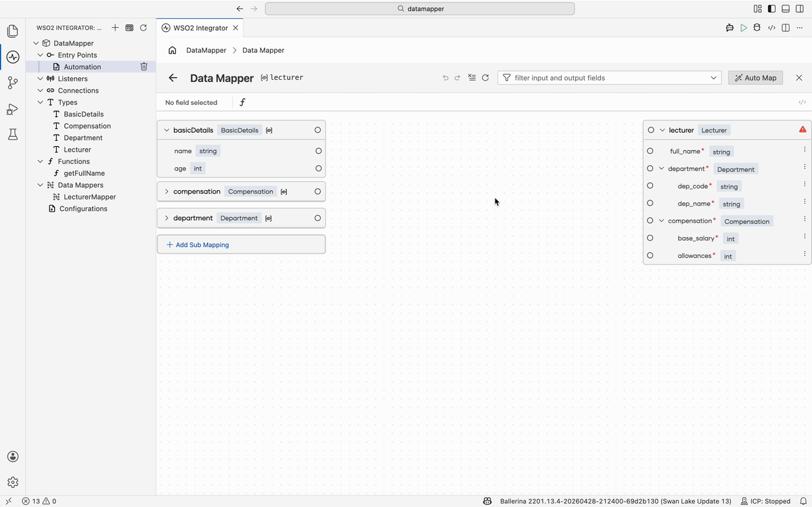Select the output port of the name field
The image size is (812, 507).
(x=318, y=151)
